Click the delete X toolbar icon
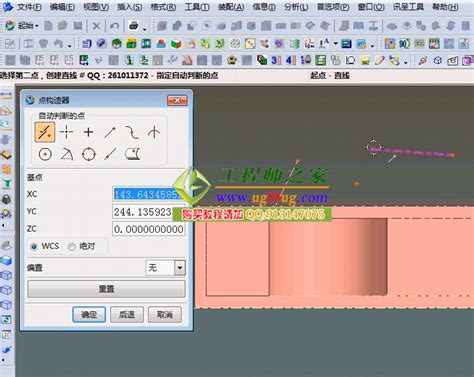The width and height of the screenshot is (474, 377). click(x=96, y=26)
